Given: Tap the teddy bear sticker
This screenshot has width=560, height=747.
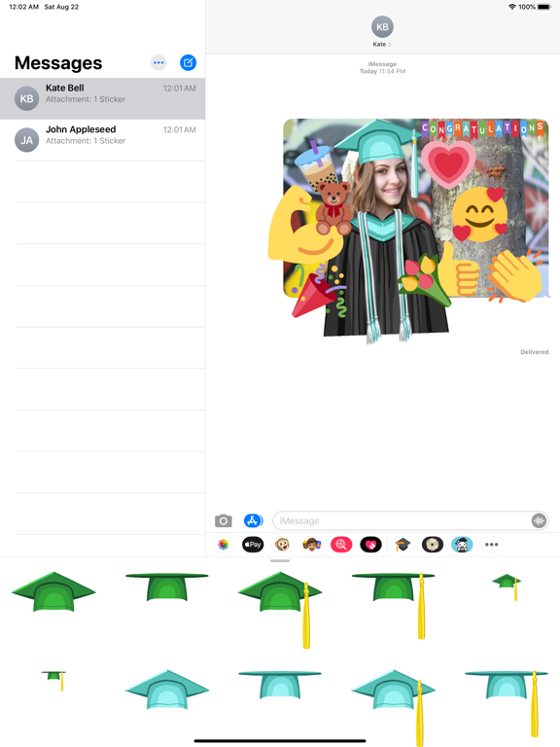Looking at the screenshot, I should point(334,208).
